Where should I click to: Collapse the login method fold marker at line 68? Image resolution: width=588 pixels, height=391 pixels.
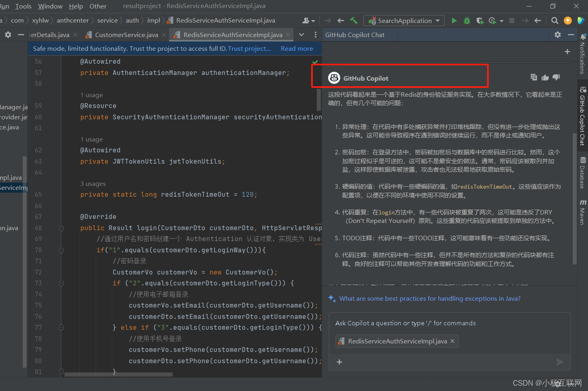[61, 228]
